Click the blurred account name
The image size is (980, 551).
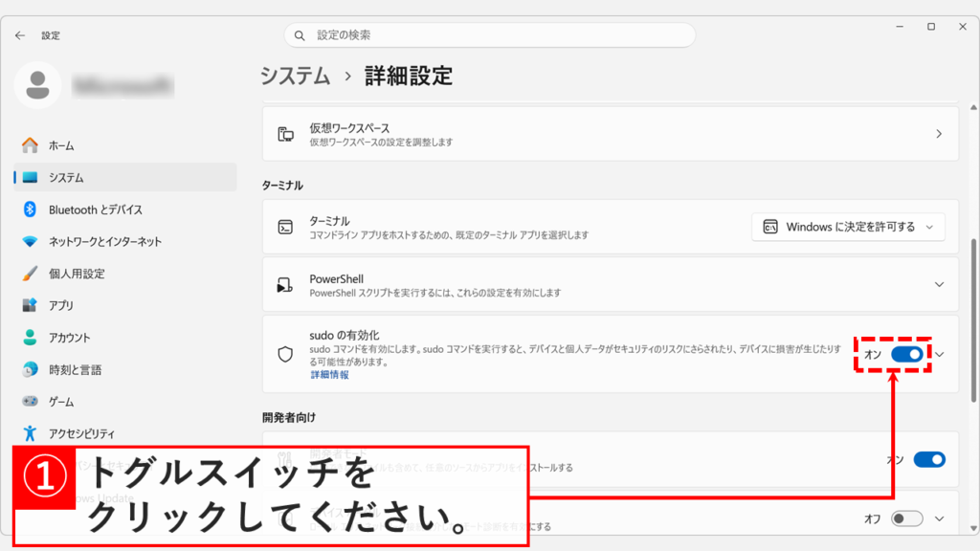pyautogui.click(x=122, y=85)
